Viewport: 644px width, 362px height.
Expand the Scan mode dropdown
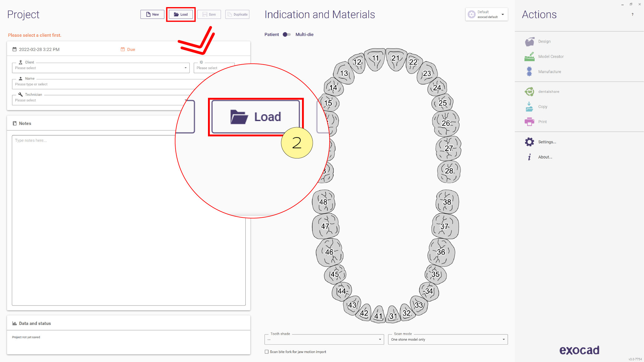click(x=448, y=339)
